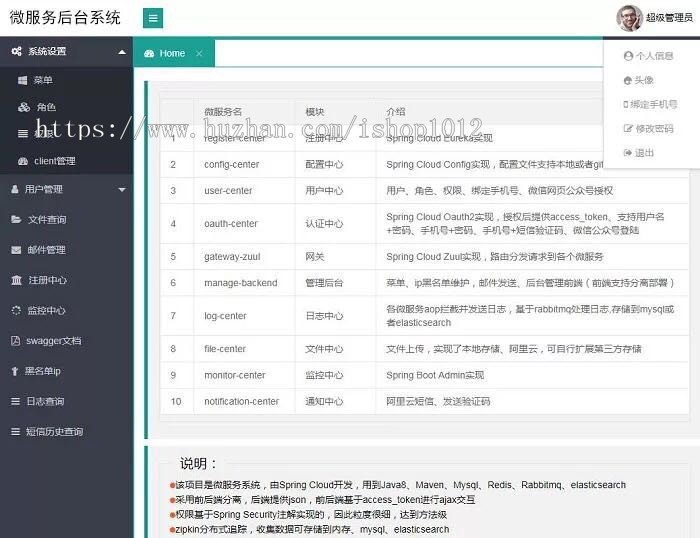Click the 角色 cubes icon
The height and width of the screenshot is (538, 700).
(x=24, y=107)
